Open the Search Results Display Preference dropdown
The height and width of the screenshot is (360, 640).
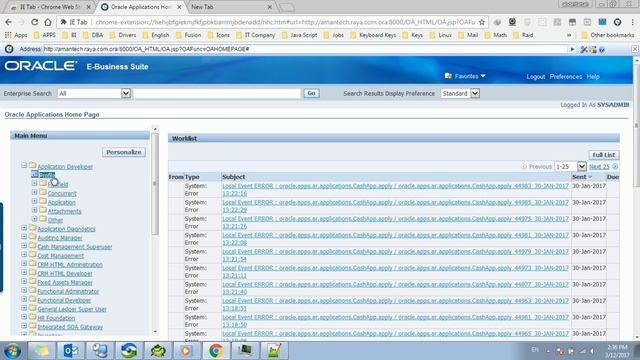tap(475, 93)
